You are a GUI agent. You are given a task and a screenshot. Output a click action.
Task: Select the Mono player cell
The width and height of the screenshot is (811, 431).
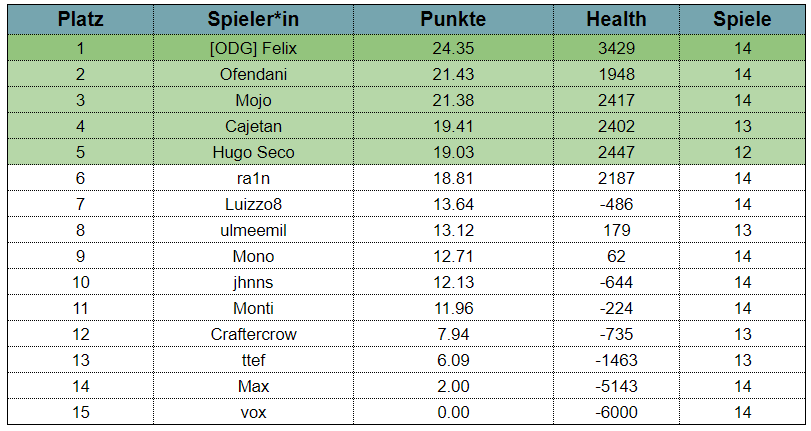point(253,256)
